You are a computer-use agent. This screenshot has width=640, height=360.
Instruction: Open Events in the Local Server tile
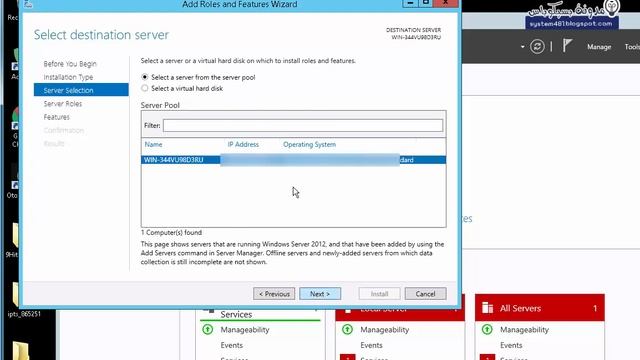371,345
